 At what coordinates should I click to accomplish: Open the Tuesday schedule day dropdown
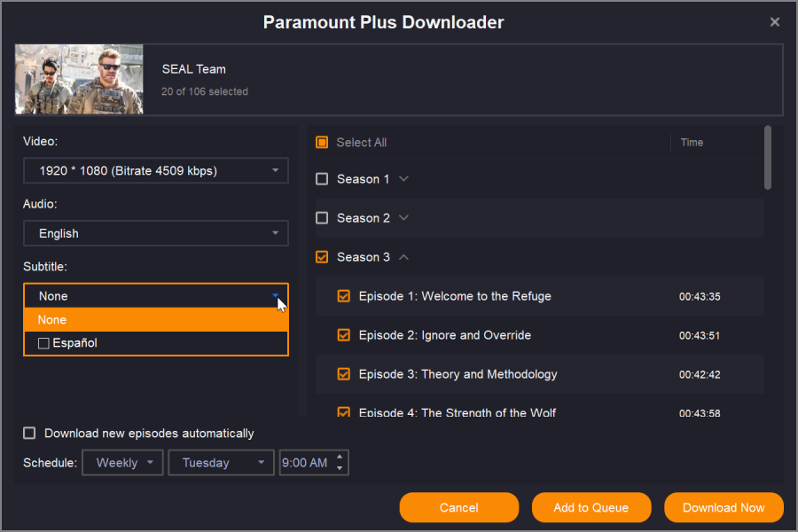coord(223,463)
